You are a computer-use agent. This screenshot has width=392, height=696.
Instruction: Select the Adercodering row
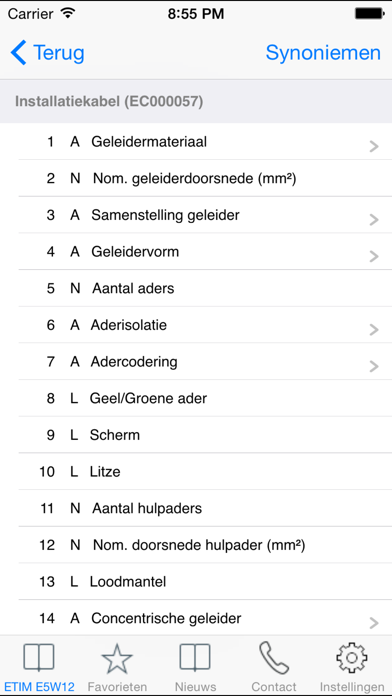click(205, 362)
